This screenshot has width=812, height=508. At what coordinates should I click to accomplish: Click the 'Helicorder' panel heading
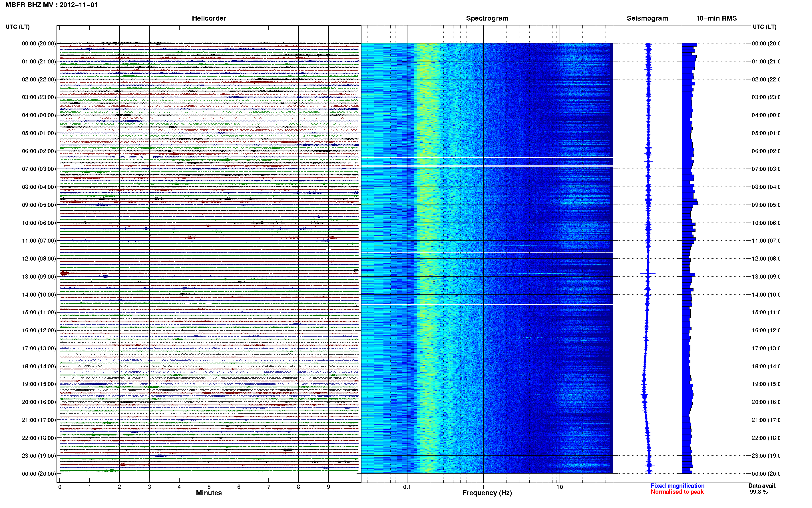[209, 18]
